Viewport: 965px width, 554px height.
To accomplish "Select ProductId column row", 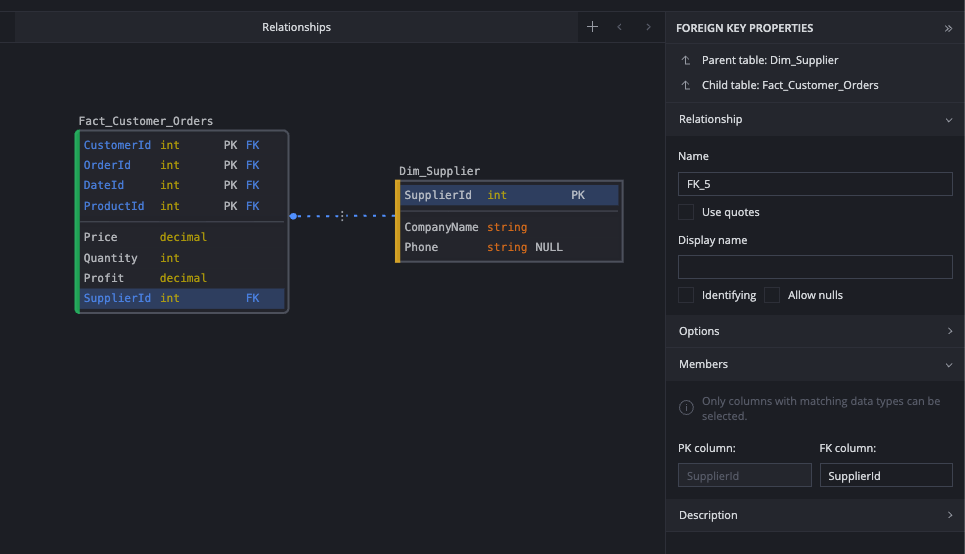I will point(182,206).
